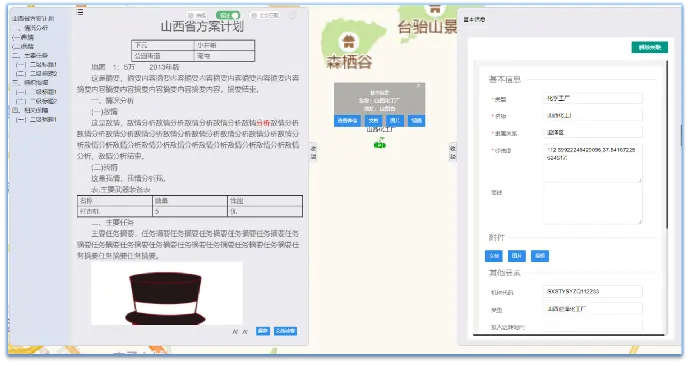Click the blue 图片 attachment button
The height and width of the screenshot is (366, 690).
pyautogui.click(x=517, y=256)
